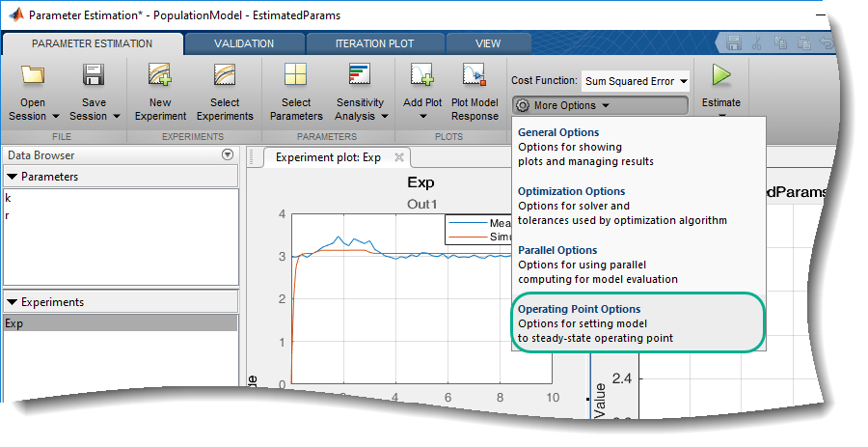Open Select Parameters tool

[296, 74]
